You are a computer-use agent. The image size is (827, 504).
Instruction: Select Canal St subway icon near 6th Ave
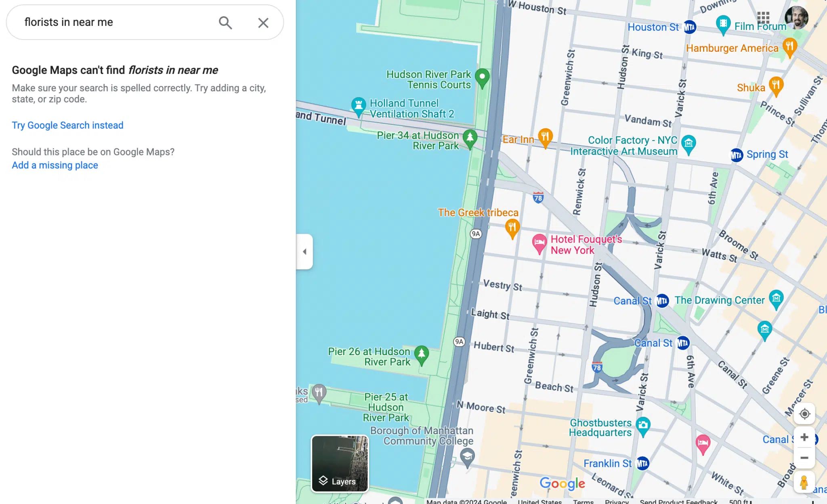point(683,343)
